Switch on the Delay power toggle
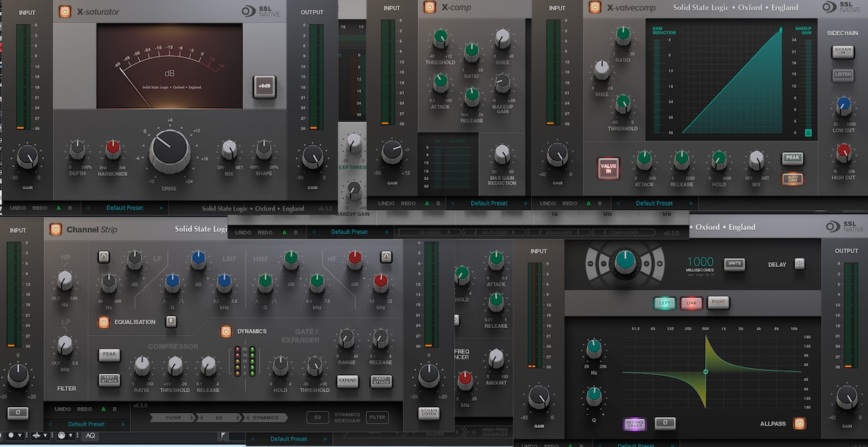The height and width of the screenshot is (447, 868). pyautogui.click(x=799, y=263)
